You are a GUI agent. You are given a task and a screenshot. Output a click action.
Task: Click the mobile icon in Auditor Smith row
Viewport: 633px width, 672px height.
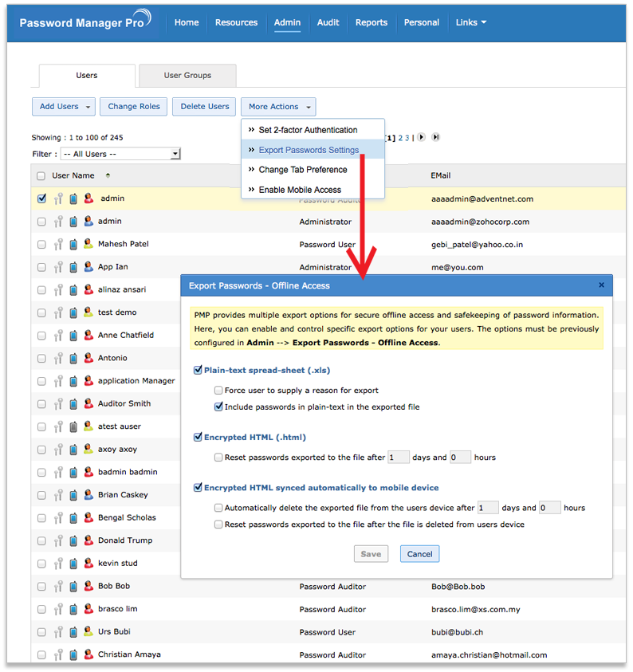73,403
